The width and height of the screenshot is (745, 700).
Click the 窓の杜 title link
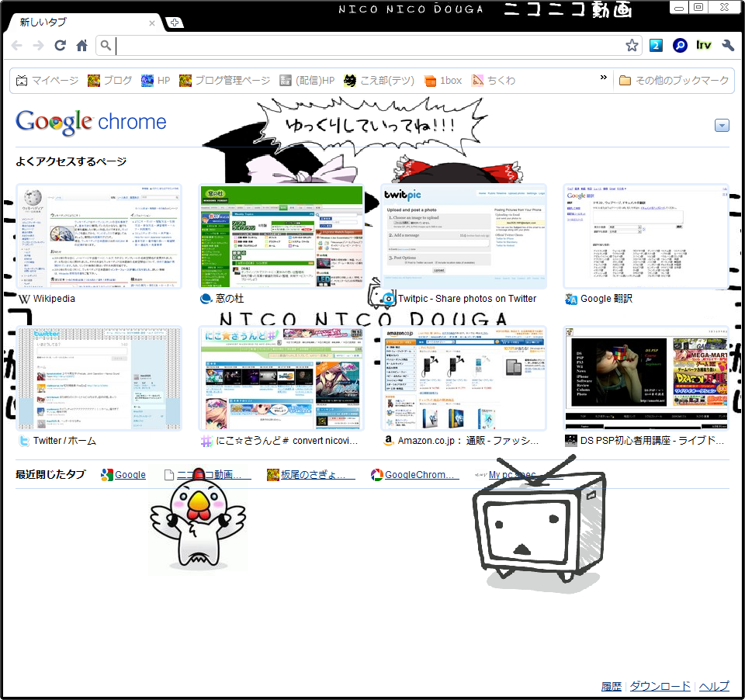tap(230, 299)
